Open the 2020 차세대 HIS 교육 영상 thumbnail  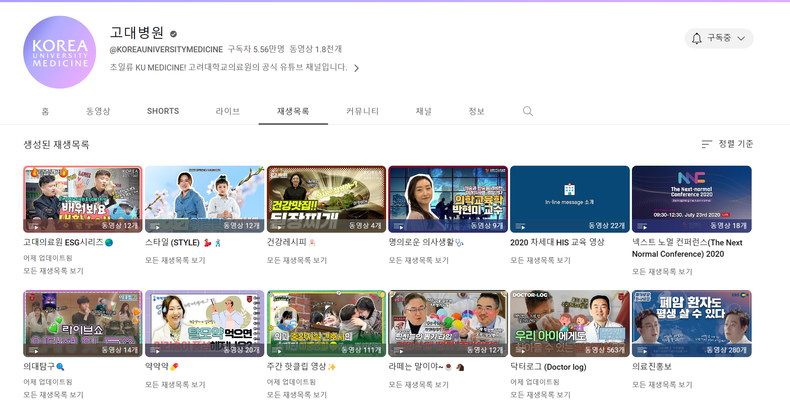pyautogui.click(x=570, y=199)
